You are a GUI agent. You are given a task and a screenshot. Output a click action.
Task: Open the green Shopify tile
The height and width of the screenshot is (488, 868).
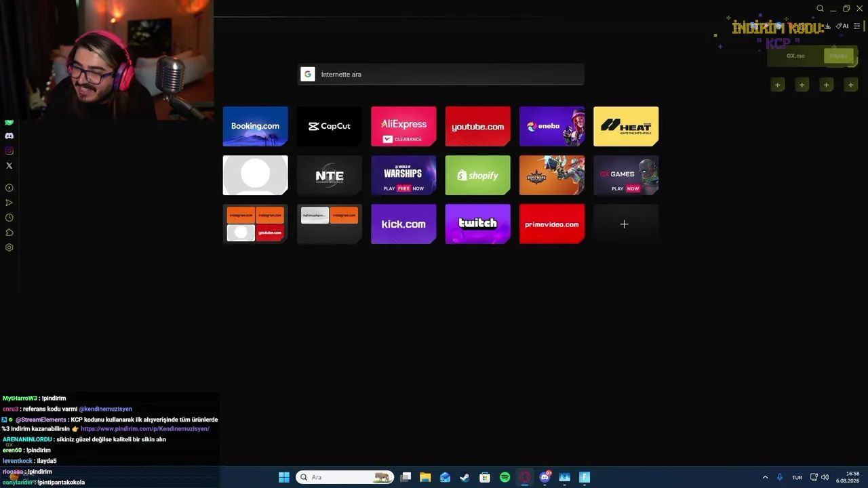point(477,175)
